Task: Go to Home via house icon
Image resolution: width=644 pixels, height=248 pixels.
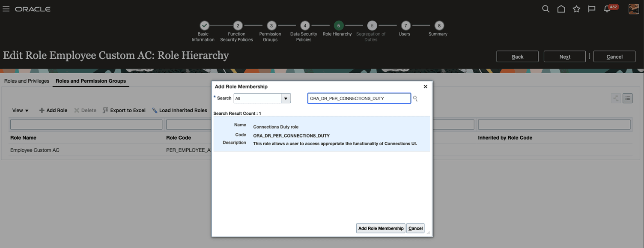Action: [x=561, y=9]
